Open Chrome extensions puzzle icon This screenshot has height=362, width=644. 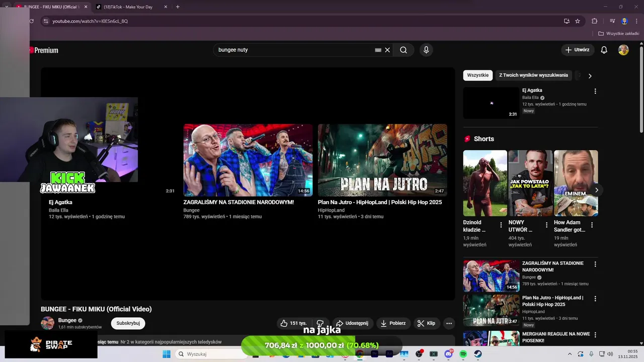point(595,21)
